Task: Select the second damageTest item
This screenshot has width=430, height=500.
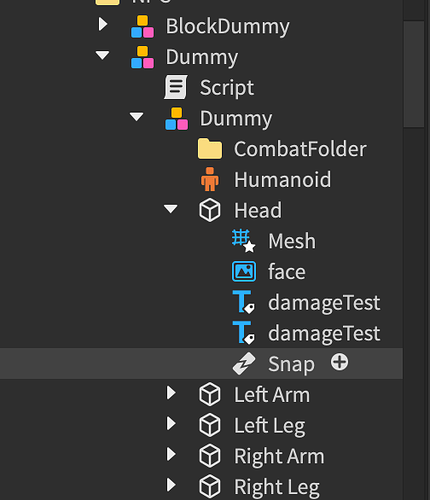Action: (x=324, y=334)
